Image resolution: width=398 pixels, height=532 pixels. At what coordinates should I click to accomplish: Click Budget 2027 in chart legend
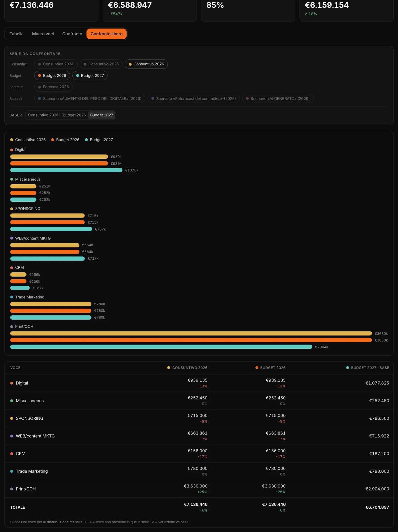(99, 140)
